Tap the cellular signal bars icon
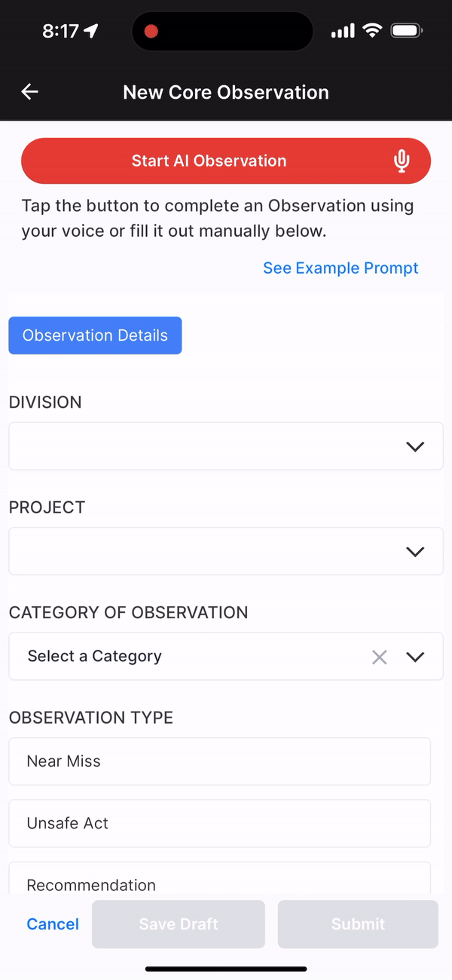The width and height of the screenshot is (452, 980). [341, 31]
